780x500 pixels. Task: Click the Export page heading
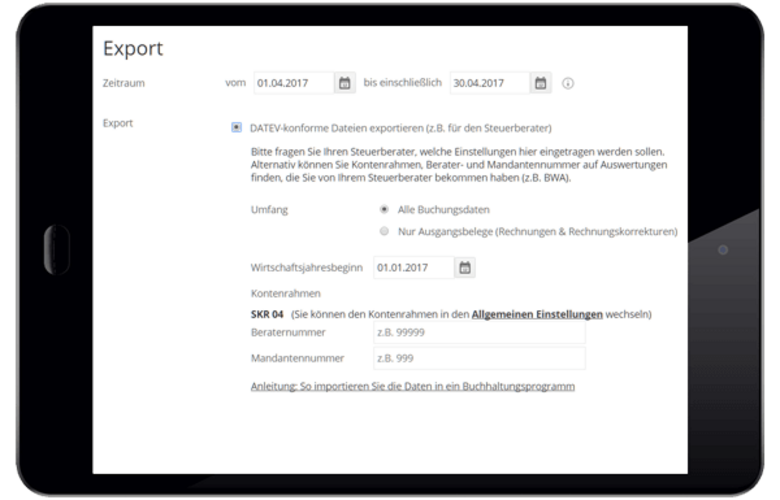[x=133, y=48]
